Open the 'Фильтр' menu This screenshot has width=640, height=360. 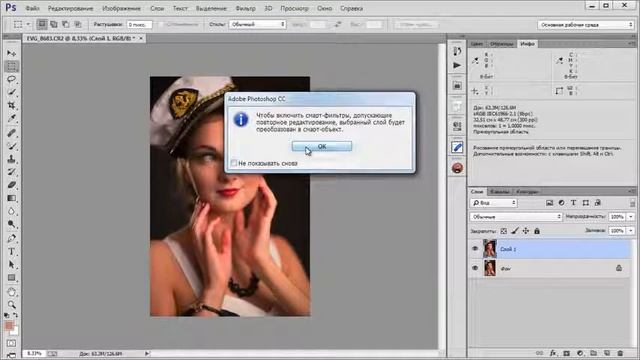[245, 8]
